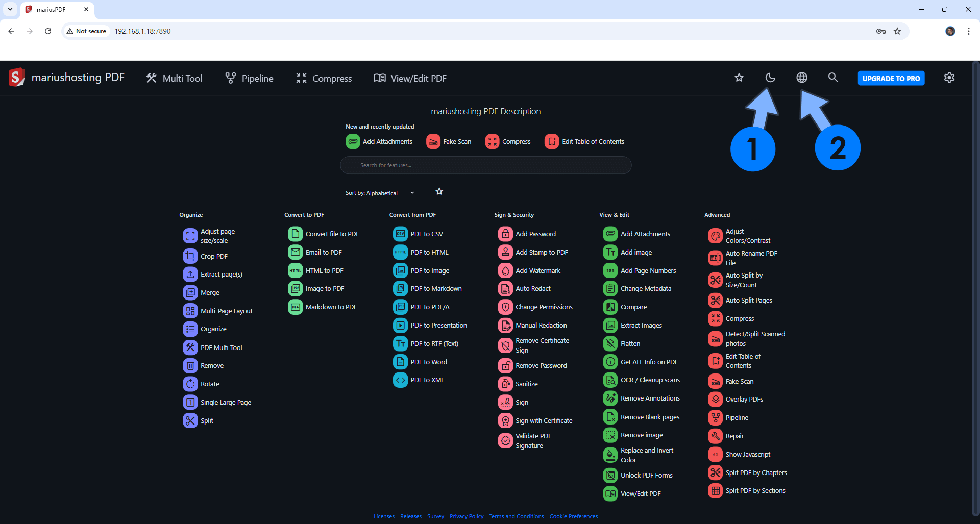Viewport: 980px width, 524px height.
Task: Open the language globe selector
Action: pos(802,78)
